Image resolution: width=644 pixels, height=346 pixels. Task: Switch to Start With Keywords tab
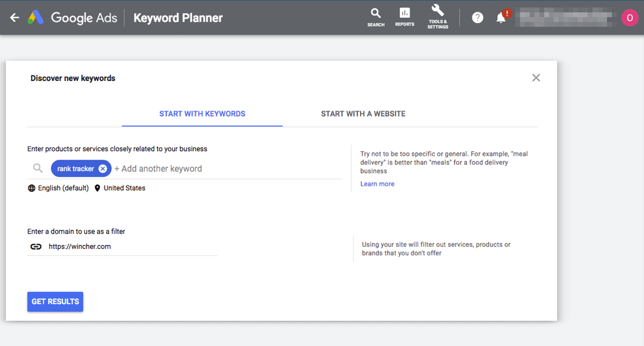coord(202,114)
